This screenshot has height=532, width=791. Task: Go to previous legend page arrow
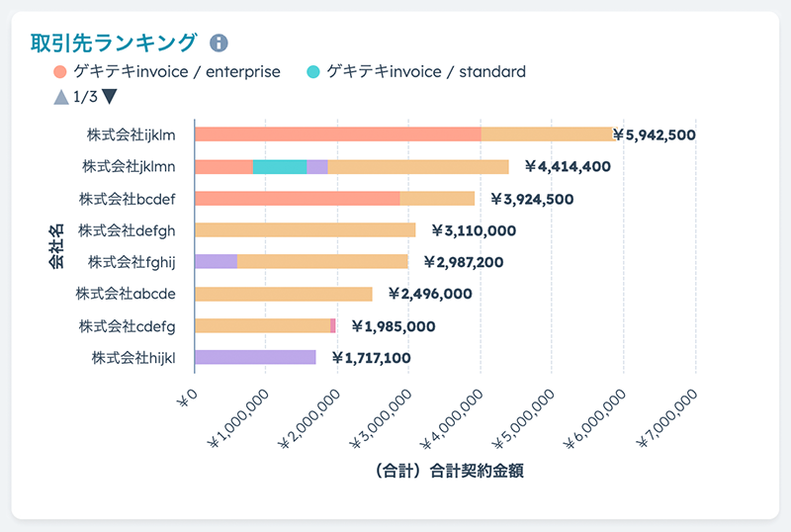61,97
